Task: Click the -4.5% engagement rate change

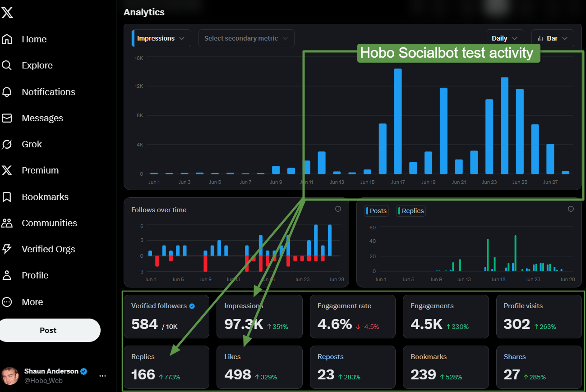Action: 368,327
